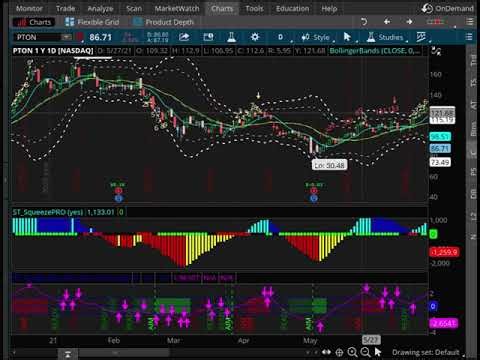Image resolution: width=480 pixels, height=360 pixels.
Task: Open the MarketWatch tab
Action: [177, 8]
